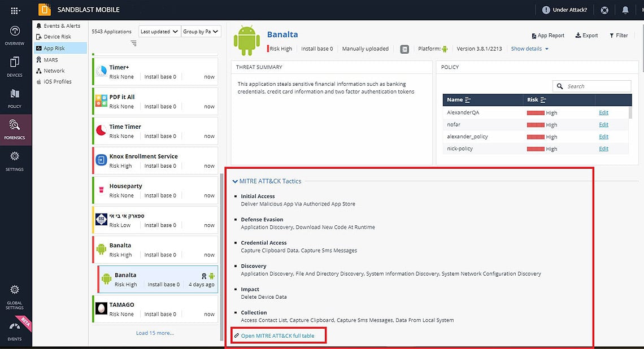Open the Filter options

click(619, 36)
